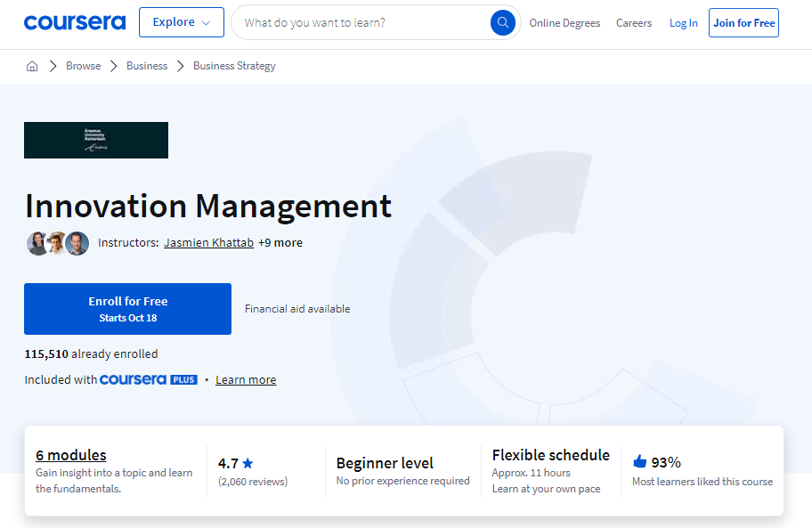Click the blue rating star icon
812x528 pixels.
tap(248, 463)
